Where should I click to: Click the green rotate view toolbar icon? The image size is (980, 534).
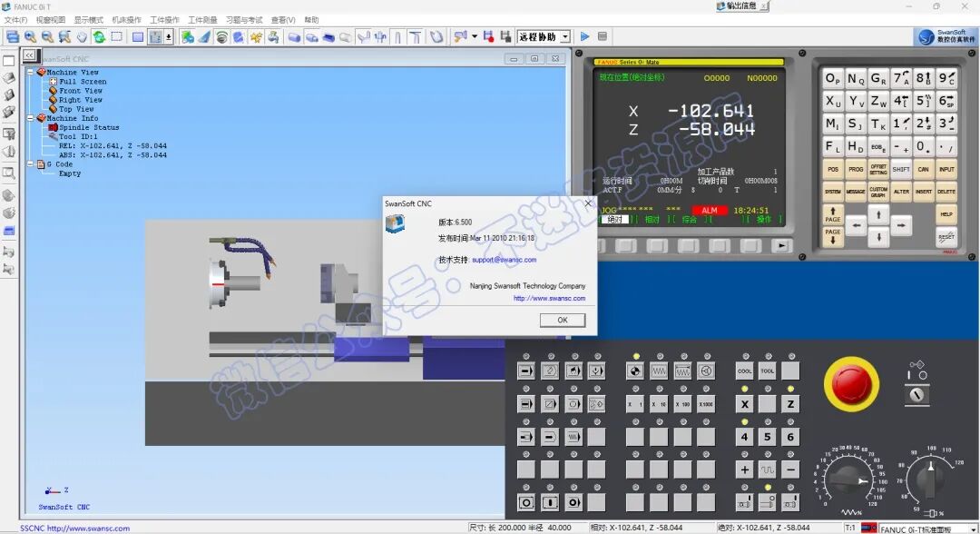pos(100,37)
